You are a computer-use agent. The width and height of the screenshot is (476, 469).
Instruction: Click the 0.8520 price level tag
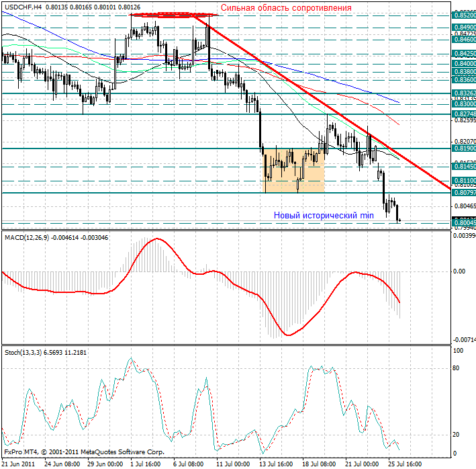pyautogui.click(x=464, y=14)
